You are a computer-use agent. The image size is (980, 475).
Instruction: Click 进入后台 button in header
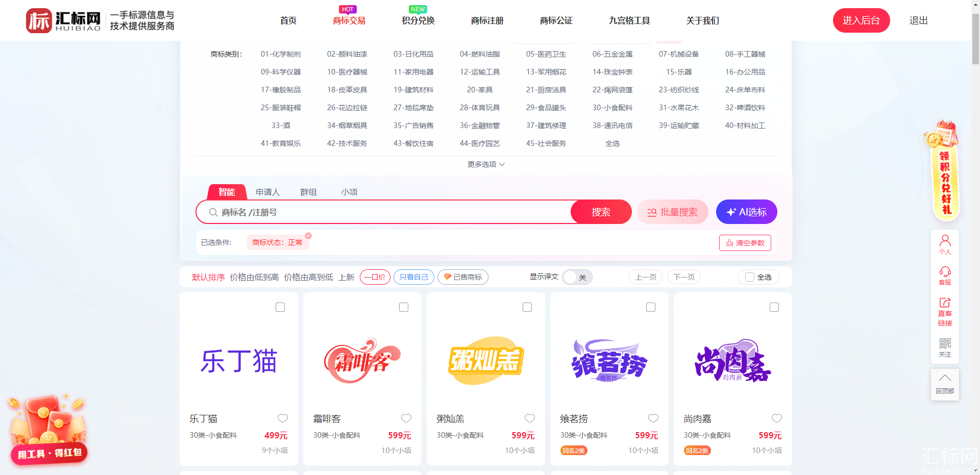862,20
